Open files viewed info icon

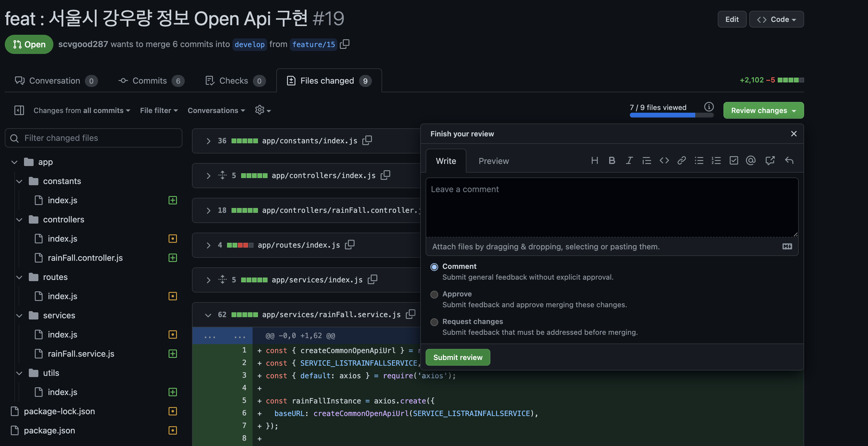[709, 107]
